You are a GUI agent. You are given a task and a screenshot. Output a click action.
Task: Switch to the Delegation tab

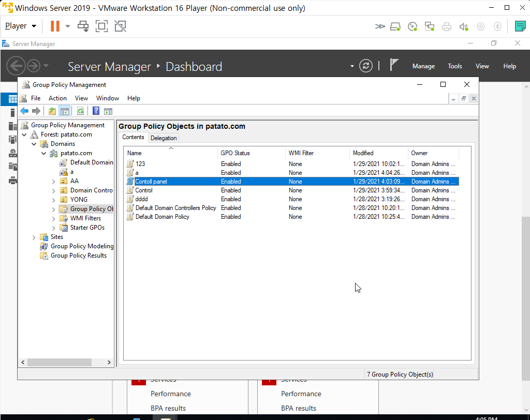click(164, 138)
